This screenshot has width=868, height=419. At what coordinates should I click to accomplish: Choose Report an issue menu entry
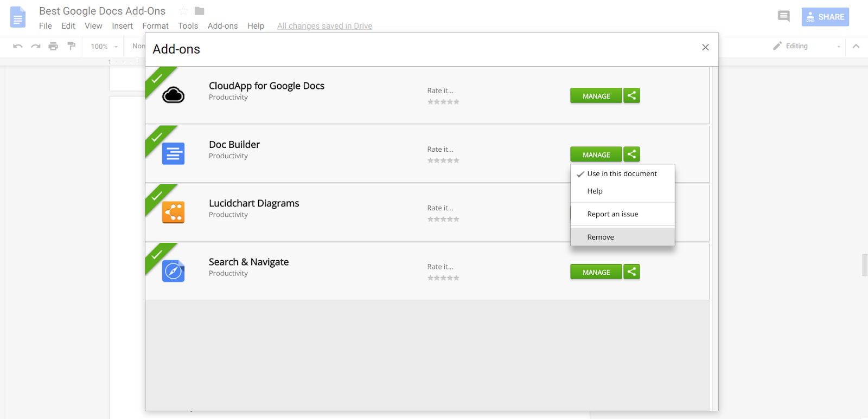click(622, 214)
